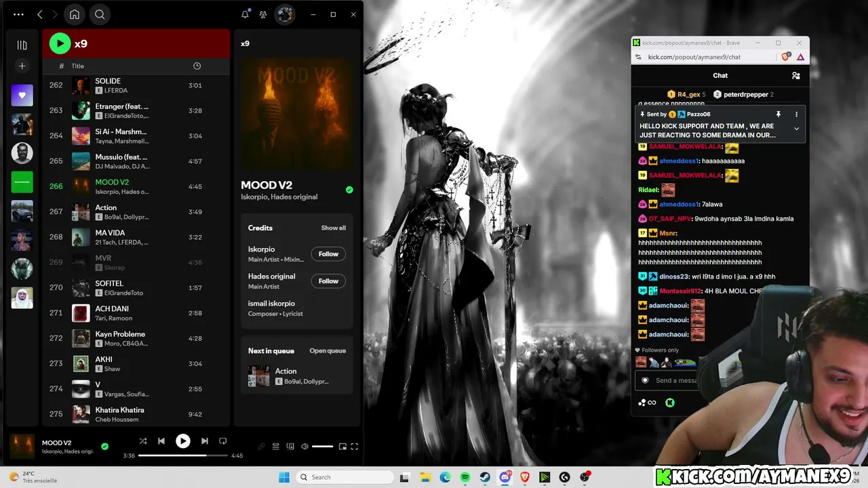
Task: Open the Spotify three-dot main menu
Action: [x=18, y=14]
